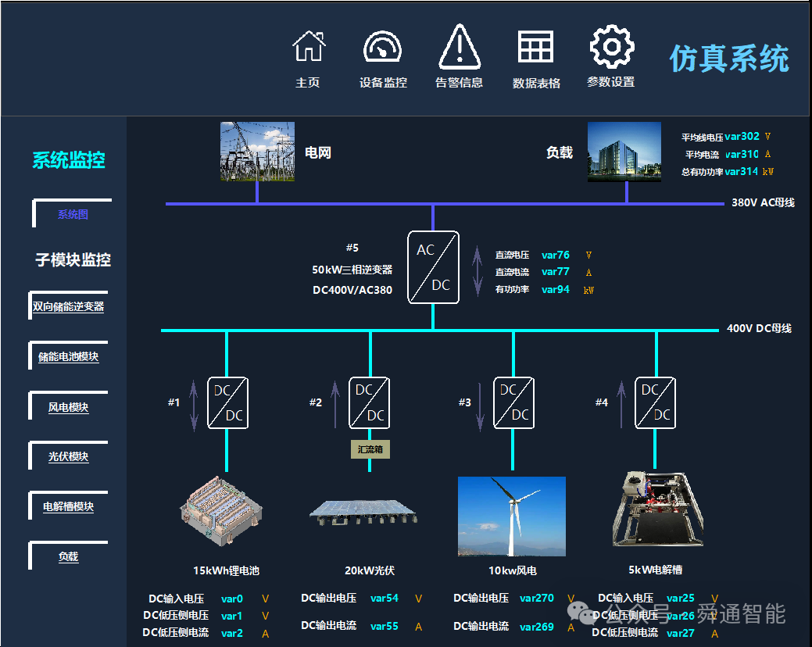Open the 数据表格 table icon

pyautogui.click(x=537, y=48)
